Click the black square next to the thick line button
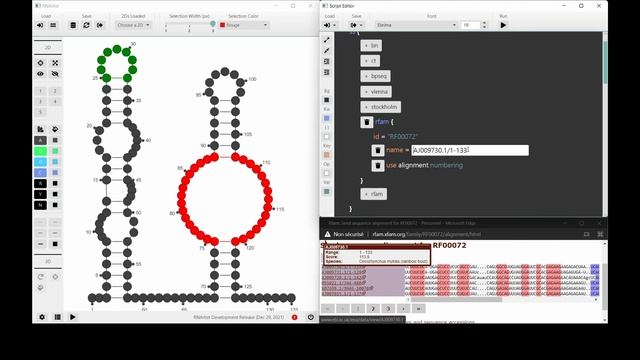The image size is (640, 360). tap(55, 244)
